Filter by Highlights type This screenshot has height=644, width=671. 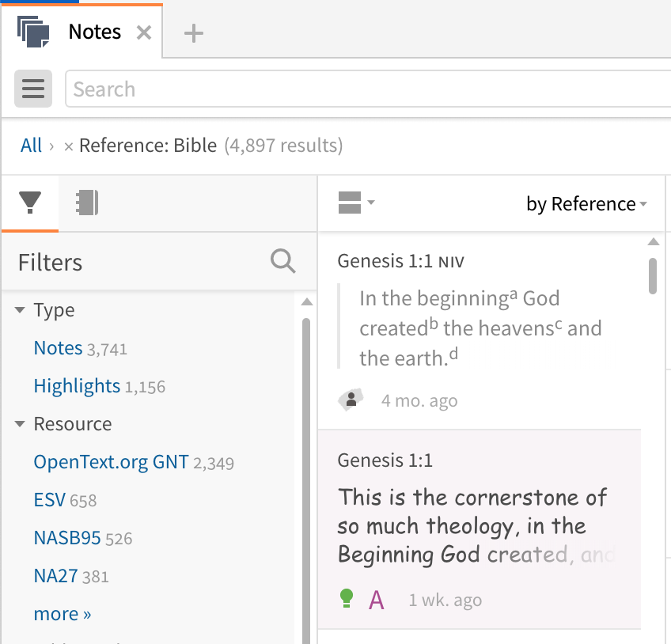coord(77,386)
